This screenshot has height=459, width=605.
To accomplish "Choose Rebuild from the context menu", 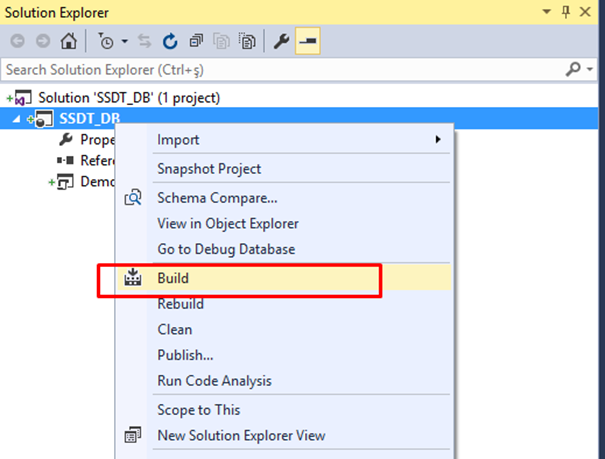I will (x=284, y=304).
